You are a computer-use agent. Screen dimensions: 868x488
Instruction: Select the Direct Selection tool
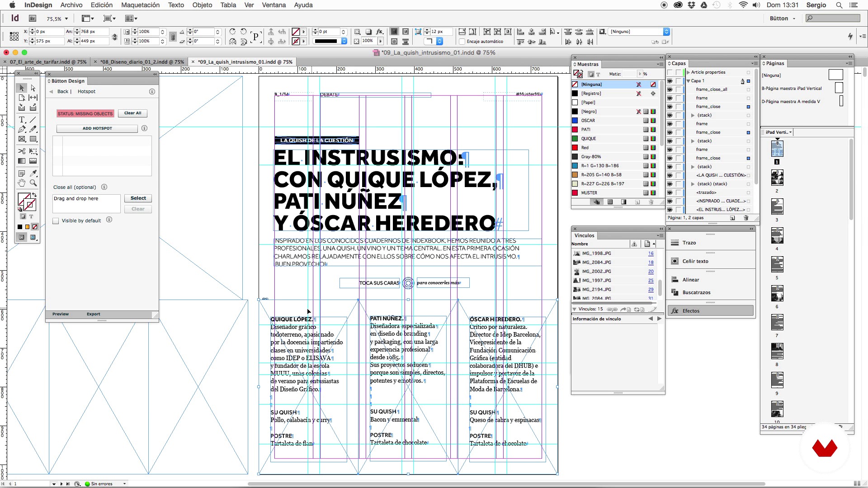click(x=33, y=88)
